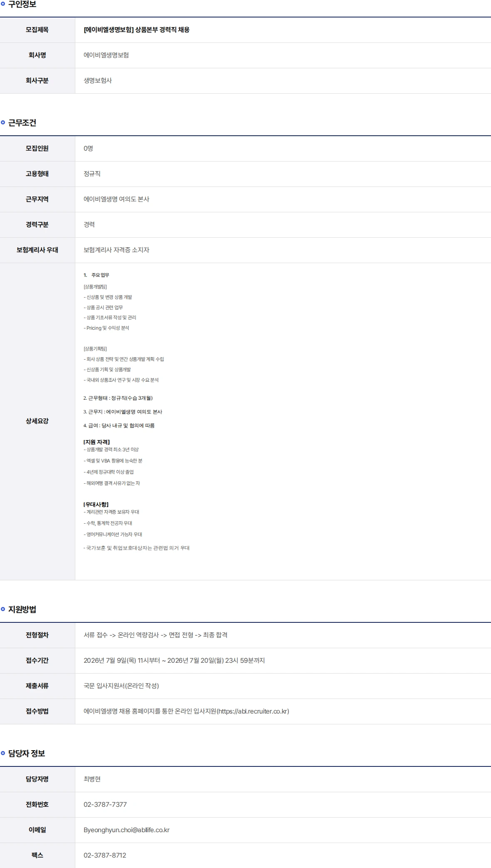Image resolution: width=491 pixels, height=868 pixels.
Task: Click the 보험계리사 자격증 소지자 value
Action: tap(117, 250)
